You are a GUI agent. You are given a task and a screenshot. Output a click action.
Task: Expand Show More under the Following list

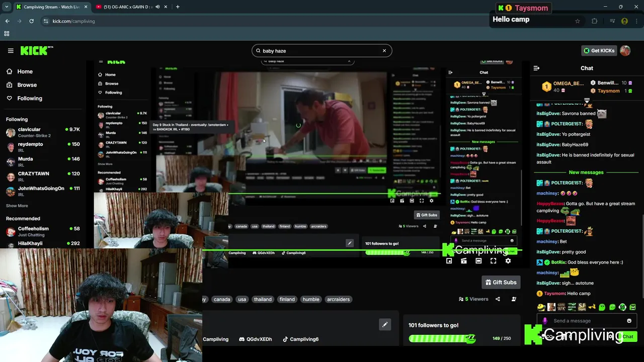17,206
